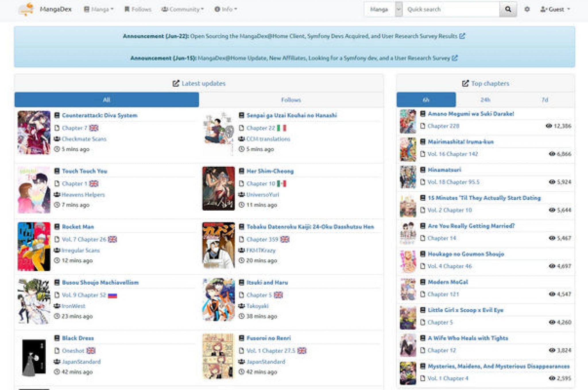Image resolution: width=588 pixels, height=390 pixels.
Task: Click the views eye icon for 6,866
Action: (552, 154)
